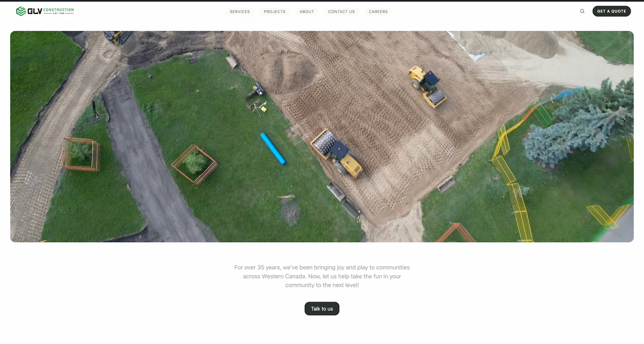This screenshot has width=644, height=344.
Task: Navigate to Contact Us
Action: pos(341,12)
